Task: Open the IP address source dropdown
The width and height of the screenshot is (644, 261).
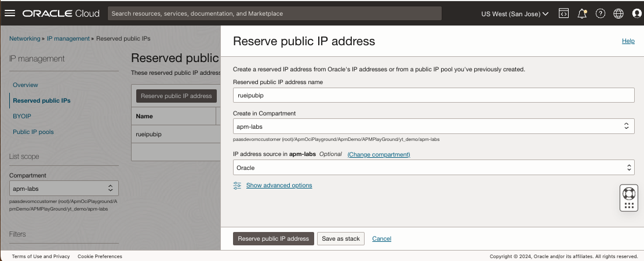Action: coord(434,168)
